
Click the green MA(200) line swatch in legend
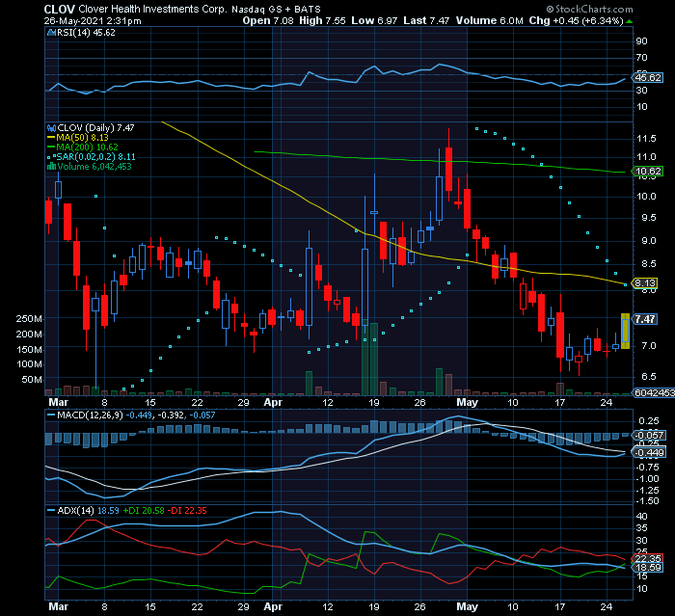point(52,147)
